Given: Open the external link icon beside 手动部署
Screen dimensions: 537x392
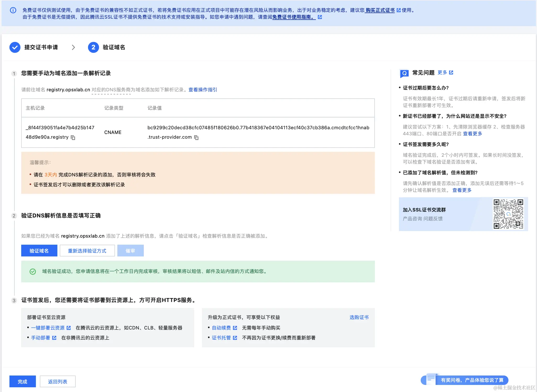Looking at the screenshot, I should pyautogui.click(x=54, y=338).
